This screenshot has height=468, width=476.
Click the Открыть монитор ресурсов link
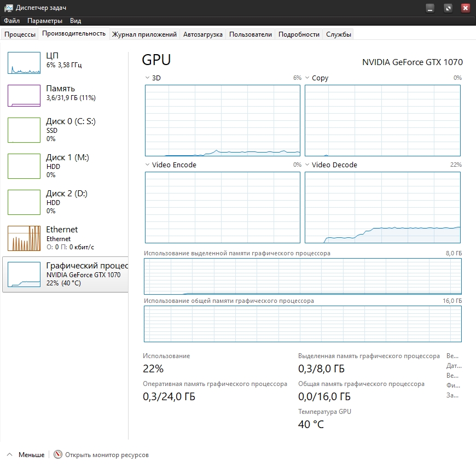tap(107, 455)
